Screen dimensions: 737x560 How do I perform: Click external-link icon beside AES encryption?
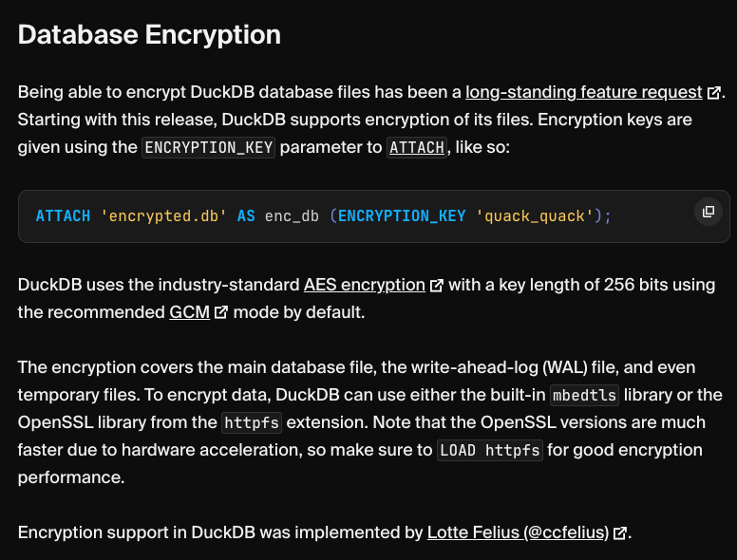(437, 285)
